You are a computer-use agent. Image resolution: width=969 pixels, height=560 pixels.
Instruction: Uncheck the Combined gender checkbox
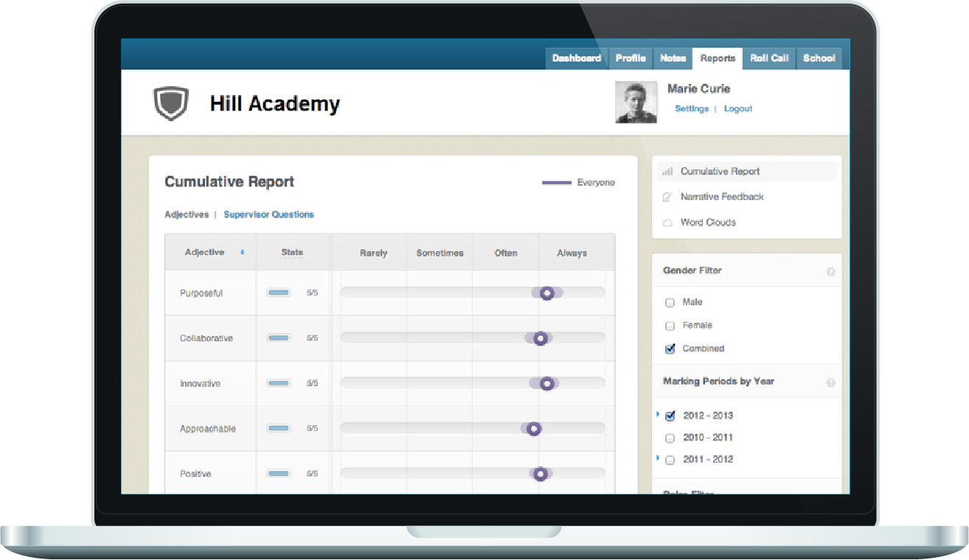(x=670, y=349)
